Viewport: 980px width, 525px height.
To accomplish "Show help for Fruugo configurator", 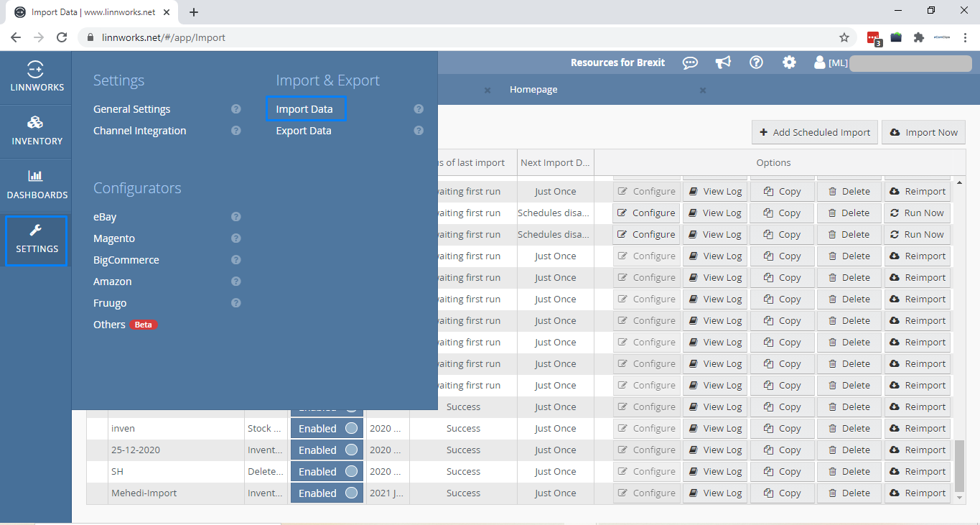I will [x=235, y=303].
